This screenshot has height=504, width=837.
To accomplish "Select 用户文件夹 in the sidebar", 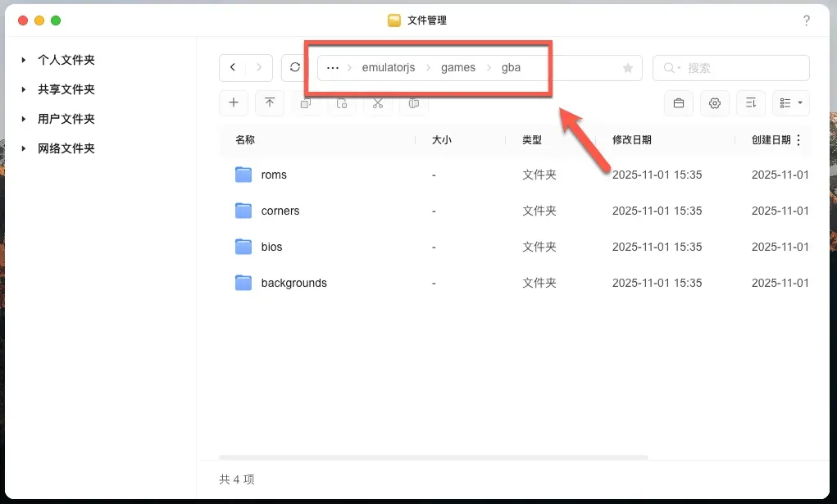I will (x=66, y=120).
